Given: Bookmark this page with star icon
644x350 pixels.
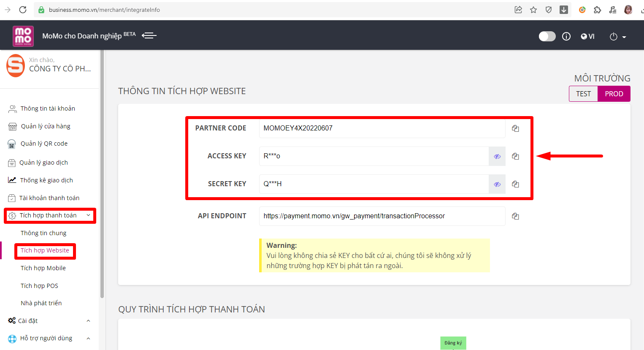Looking at the screenshot, I should 533,10.
